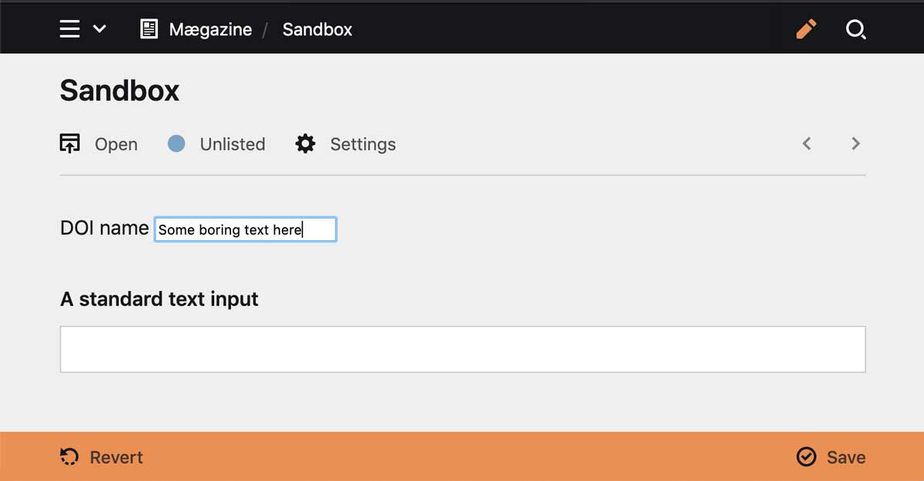Click the Open preview icon
The width and height of the screenshot is (924, 481).
[x=70, y=144]
